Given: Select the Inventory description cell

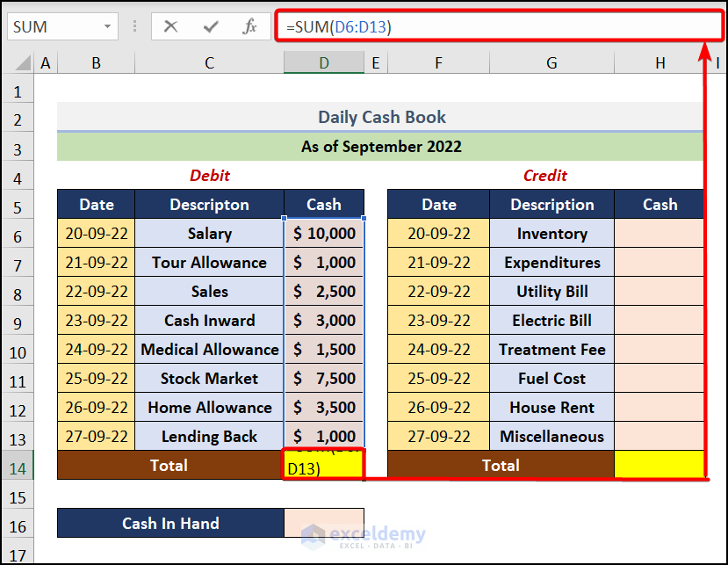Looking at the screenshot, I should [551, 233].
